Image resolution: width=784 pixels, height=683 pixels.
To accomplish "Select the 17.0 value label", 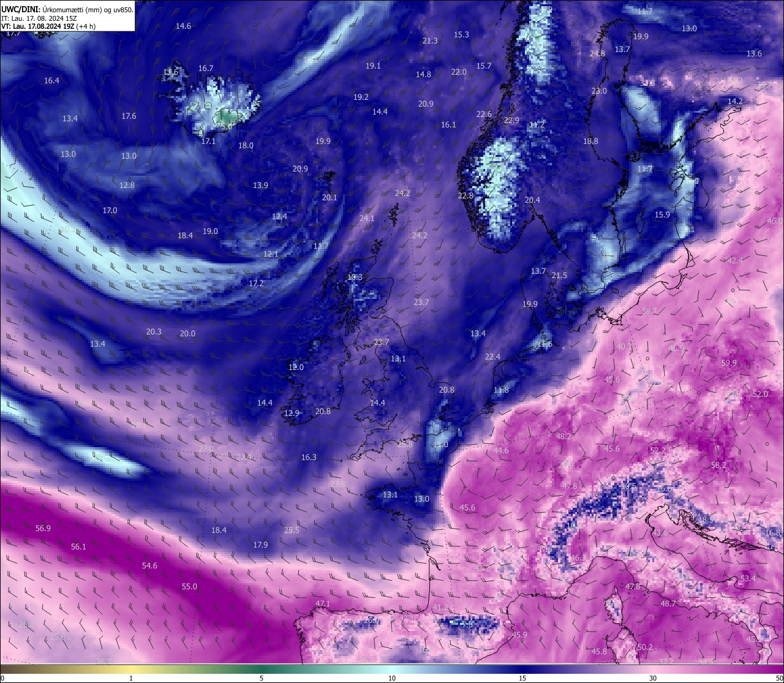I will coord(110,211).
